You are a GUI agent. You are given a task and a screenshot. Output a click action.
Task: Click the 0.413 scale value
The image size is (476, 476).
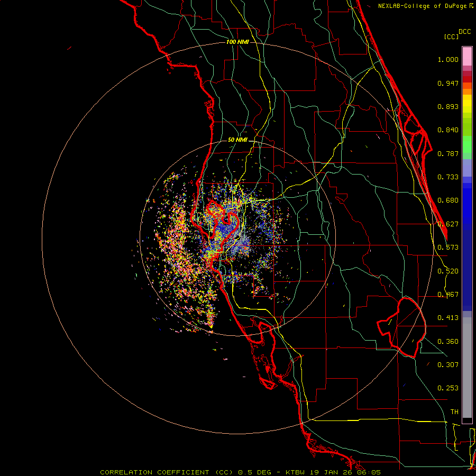coord(448,318)
